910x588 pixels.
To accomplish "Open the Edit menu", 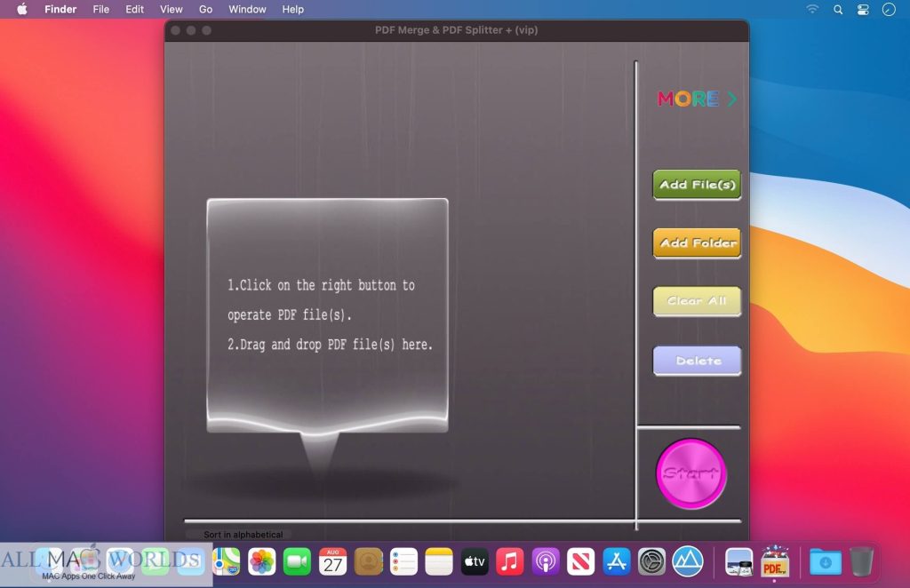I will pyautogui.click(x=135, y=9).
